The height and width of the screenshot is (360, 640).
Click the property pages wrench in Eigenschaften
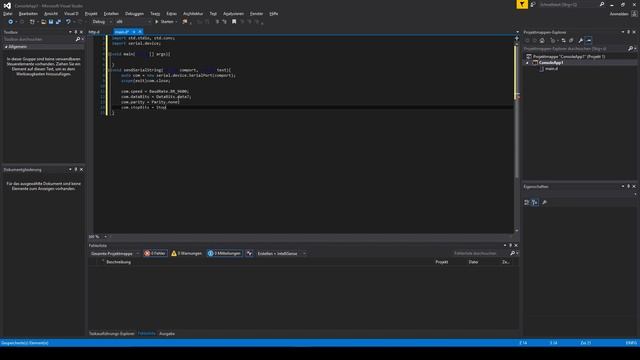tap(544, 202)
